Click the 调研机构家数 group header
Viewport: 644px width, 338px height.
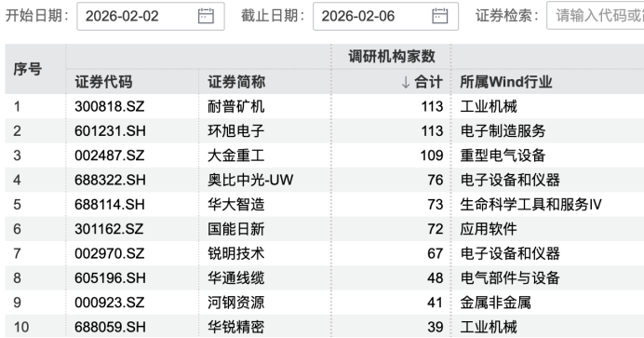pos(392,56)
